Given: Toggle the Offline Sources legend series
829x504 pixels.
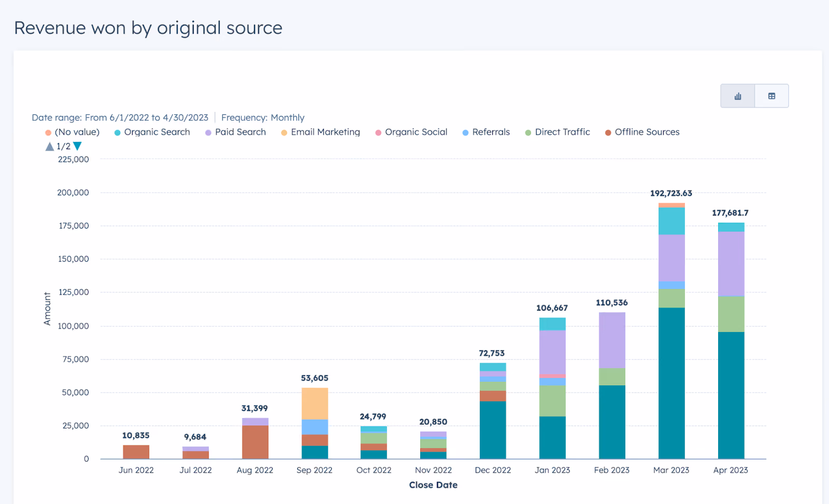Looking at the screenshot, I should [x=642, y=132].
